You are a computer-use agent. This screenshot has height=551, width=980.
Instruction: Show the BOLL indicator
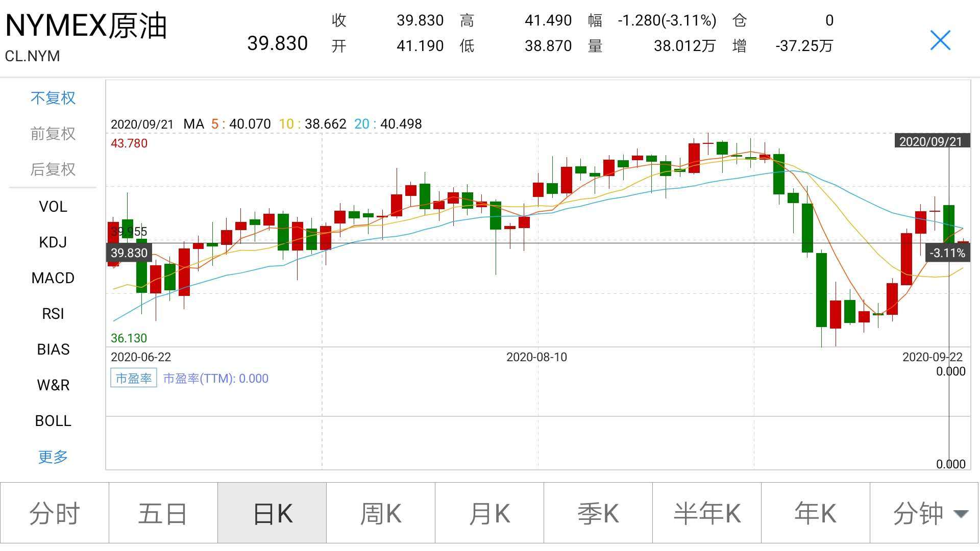[x=53, y=421]
